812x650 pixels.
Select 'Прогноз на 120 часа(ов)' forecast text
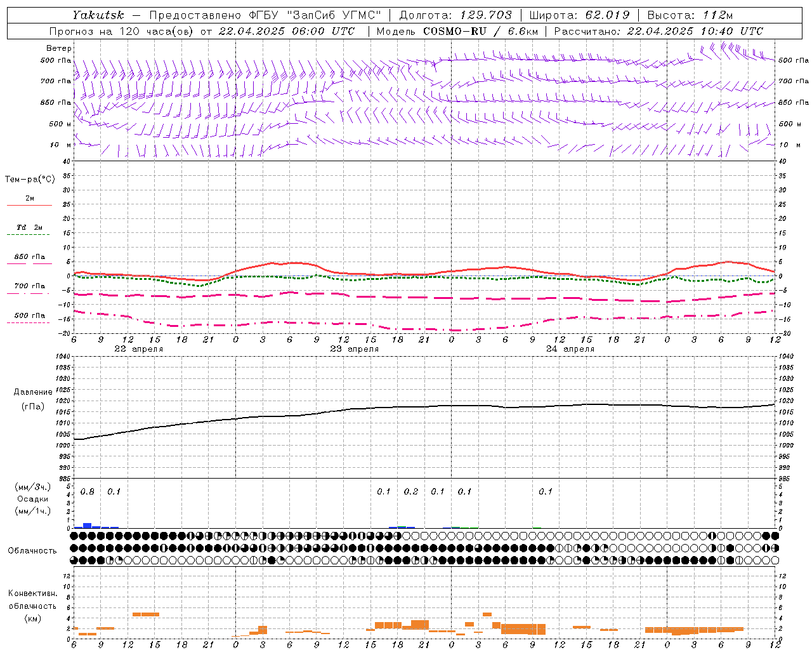pos(122,31)
